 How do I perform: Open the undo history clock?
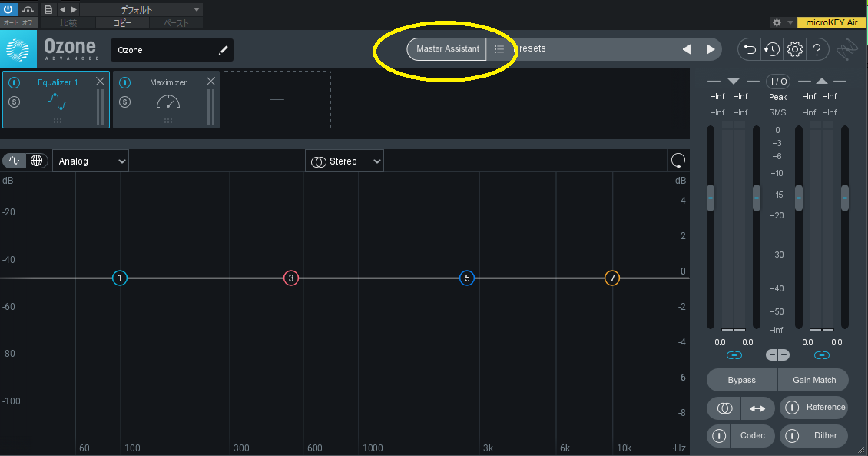pyautogui.click(x=772, y=49)
